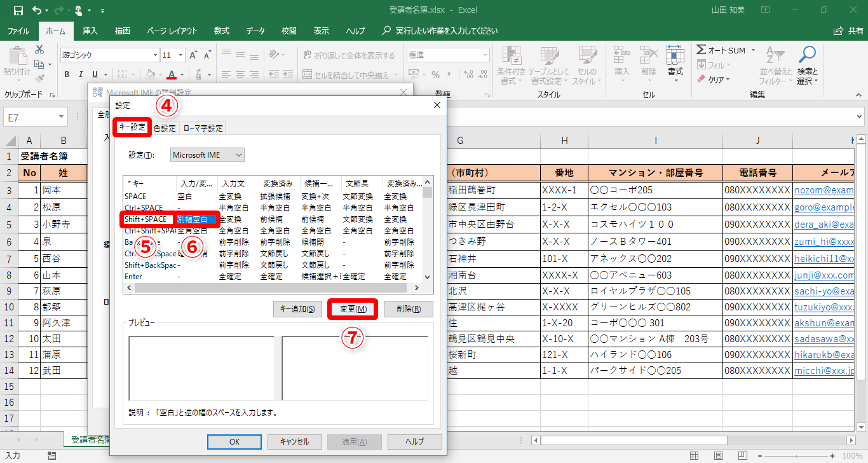Screen dimensions: 868x463
Task: Switch to the 挿入 ribbon tab
Action: [x=90, y=31]
